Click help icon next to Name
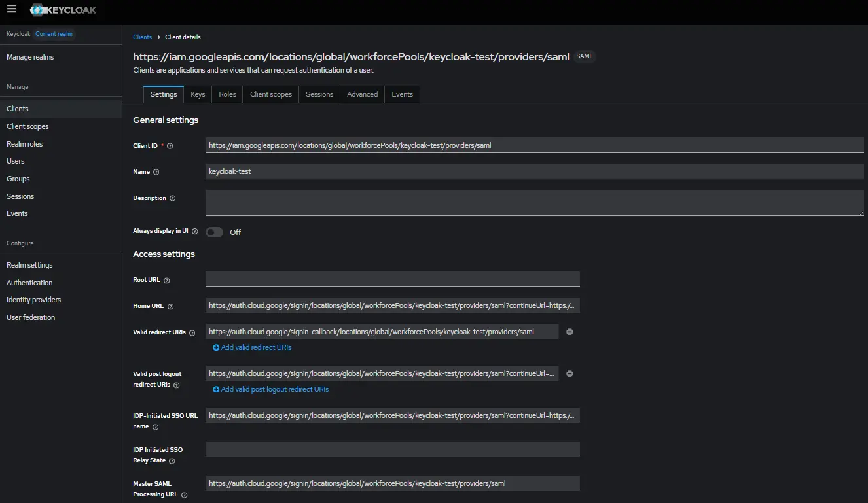The width and height of the screenshot is (868, 503). click(x=156, y=172)
